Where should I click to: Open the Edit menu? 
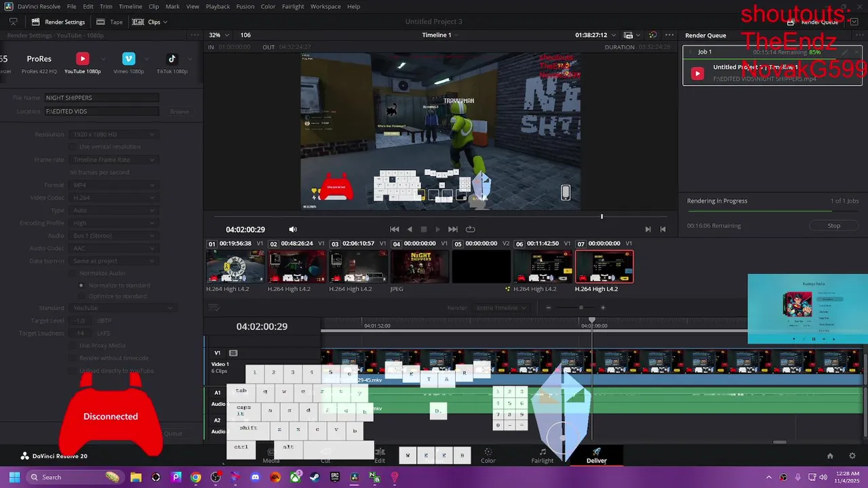(88, 6)
